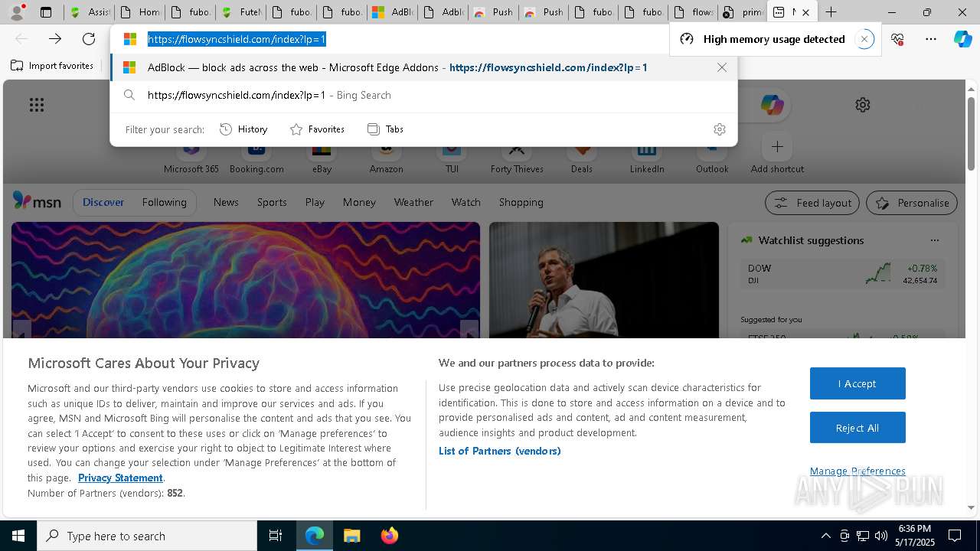The image size is (980, 551).
Task: Open the Forty Thieves shortcut
Action: pos(517,157)
